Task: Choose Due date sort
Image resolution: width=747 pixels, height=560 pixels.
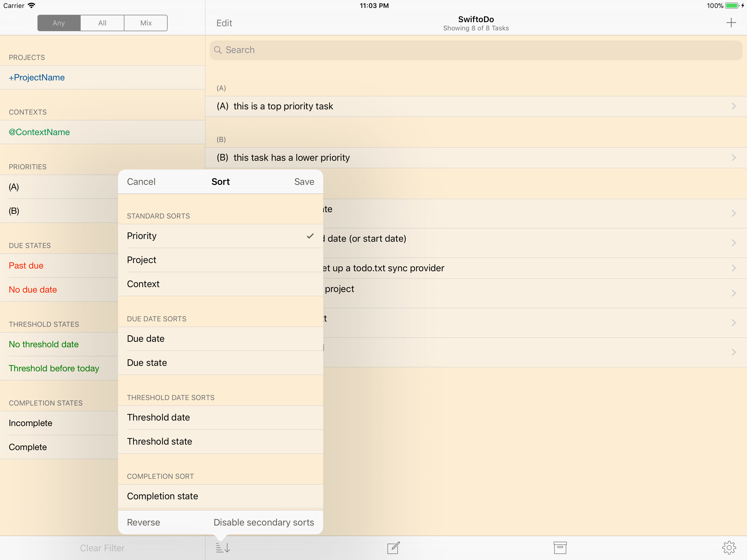Action: 221,339
